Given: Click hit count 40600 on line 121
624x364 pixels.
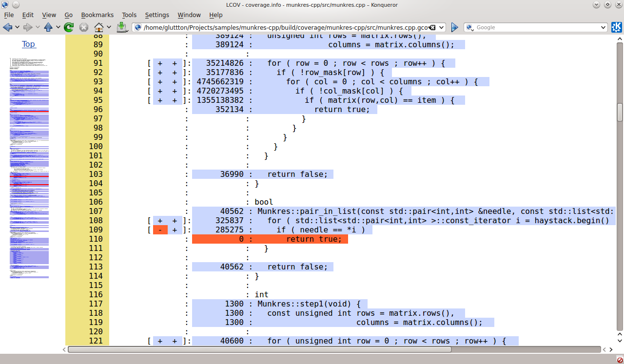Looking at the screenshot, I should 232,341.
